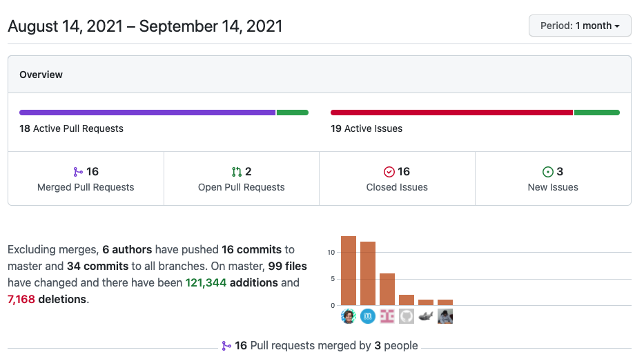The image size is (644, 359).
Task: Click the gray GitHub octocat avatar
Action: (407, 316)
